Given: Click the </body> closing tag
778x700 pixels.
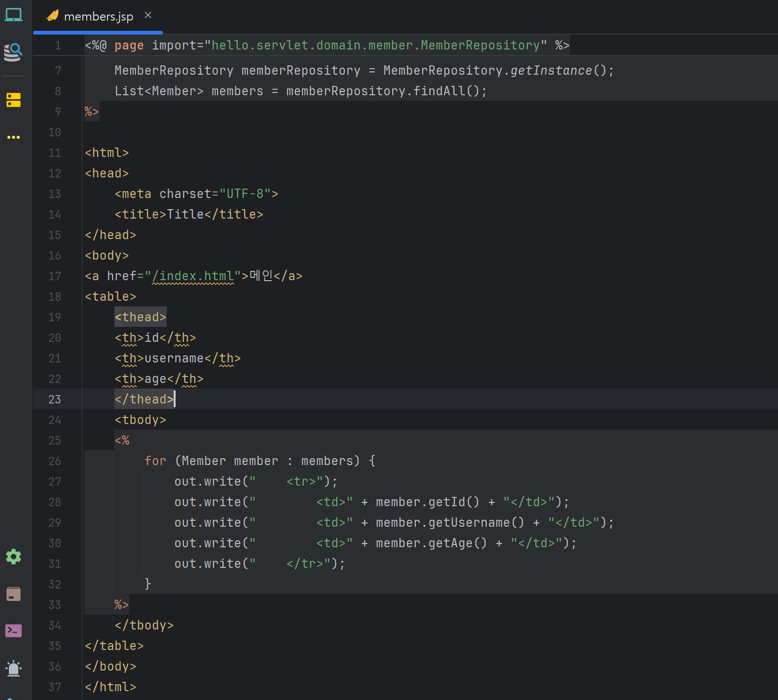Looking at the screenshot, I should click(x=111, y=666).
